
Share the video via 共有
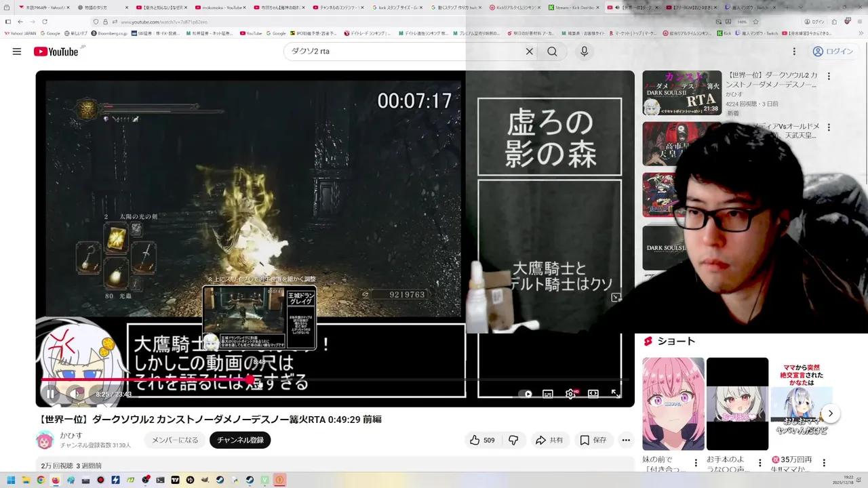pos(549,440)
